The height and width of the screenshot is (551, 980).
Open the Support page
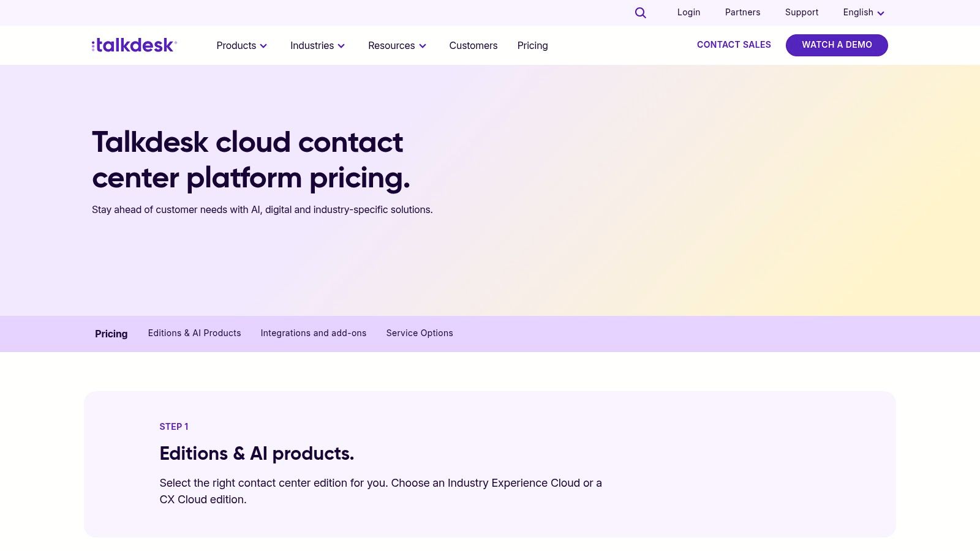click(x=802, y=12)
